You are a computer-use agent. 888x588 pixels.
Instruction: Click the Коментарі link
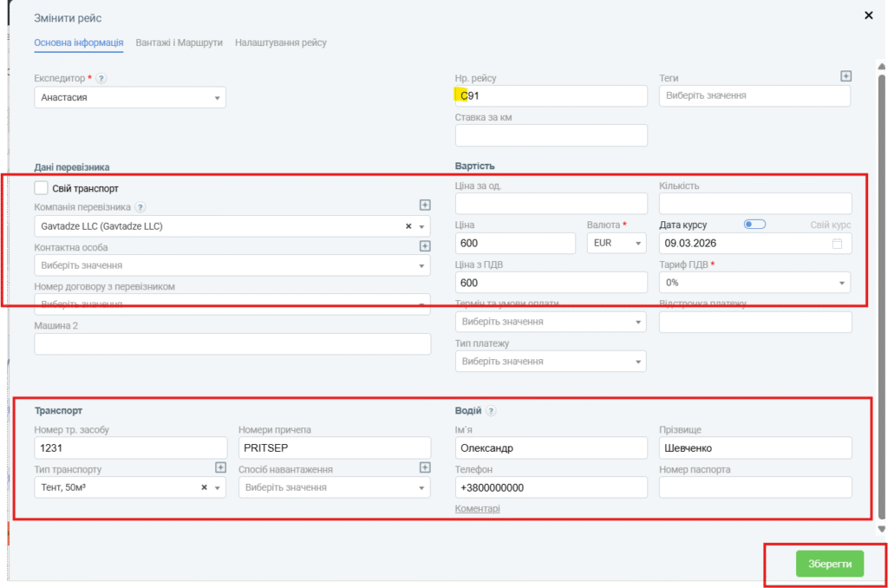[x=477, y=509]
